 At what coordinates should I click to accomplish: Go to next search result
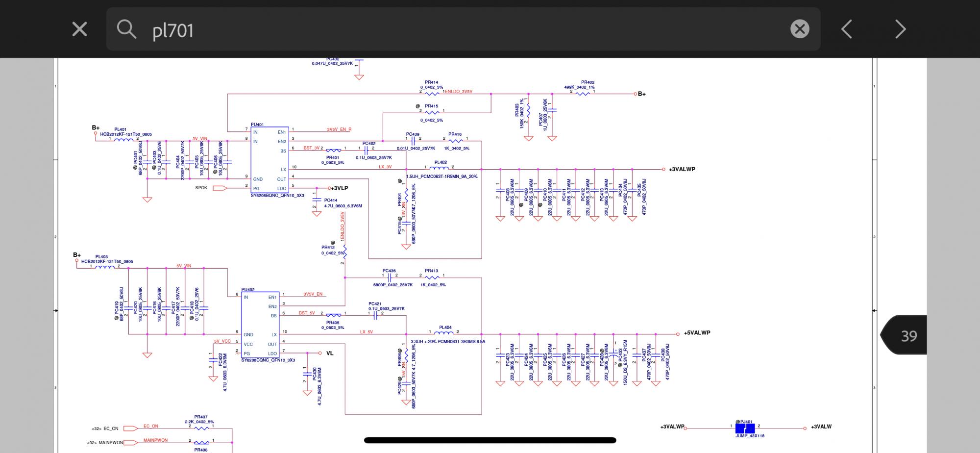tap(901, 29)
